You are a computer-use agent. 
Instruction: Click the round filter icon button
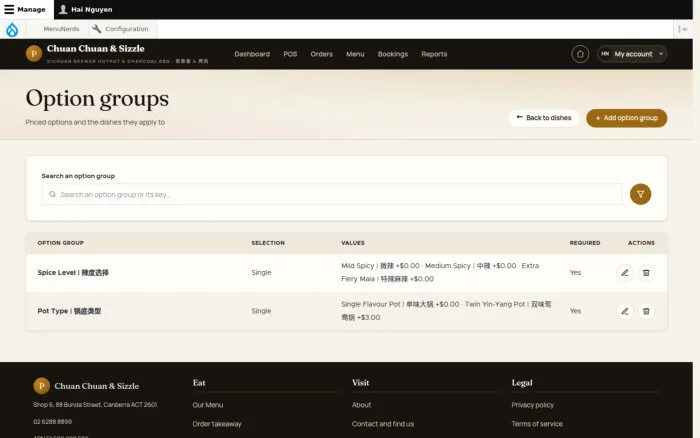(x=640, y=194)
